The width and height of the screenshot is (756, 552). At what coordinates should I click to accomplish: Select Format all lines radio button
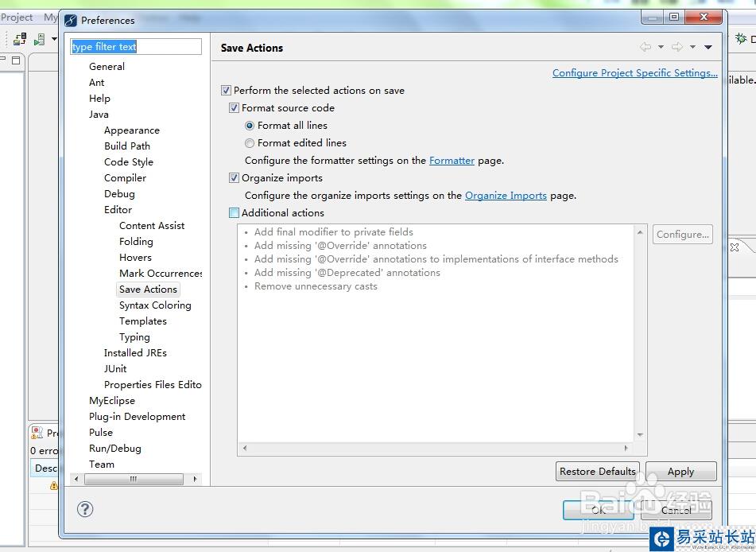[250, 126]
